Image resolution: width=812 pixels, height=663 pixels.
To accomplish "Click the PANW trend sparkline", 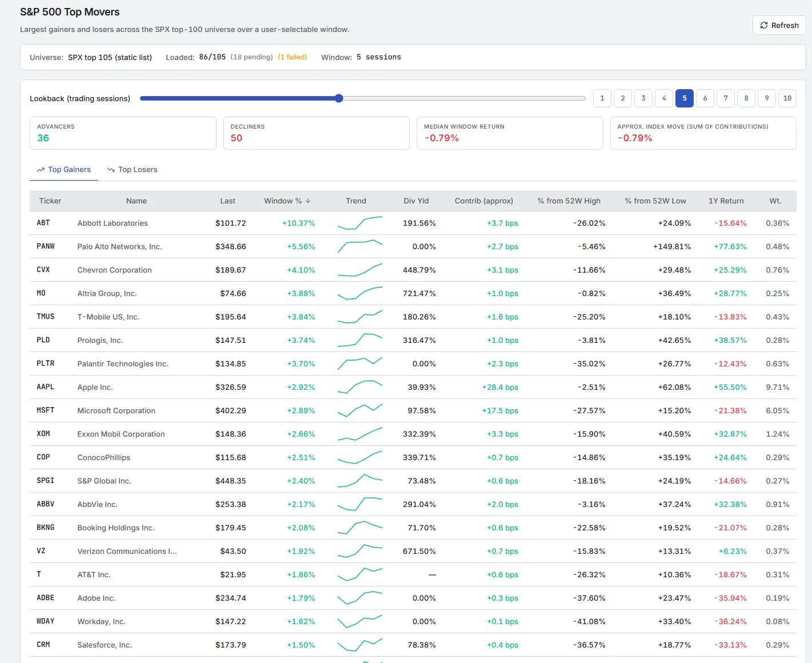I will coord(360,246).
